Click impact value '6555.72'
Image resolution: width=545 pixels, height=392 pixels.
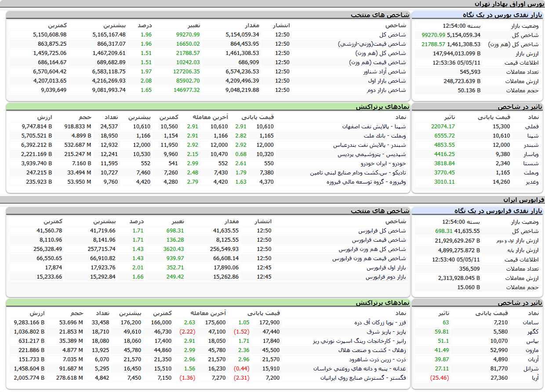coord(444,136)
